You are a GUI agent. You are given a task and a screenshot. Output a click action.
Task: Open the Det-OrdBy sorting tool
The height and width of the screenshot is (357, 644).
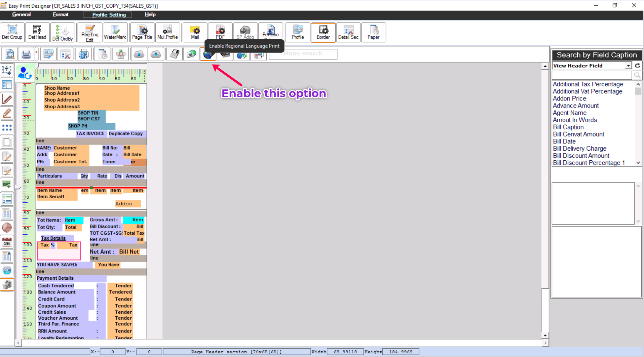point(63,33)
